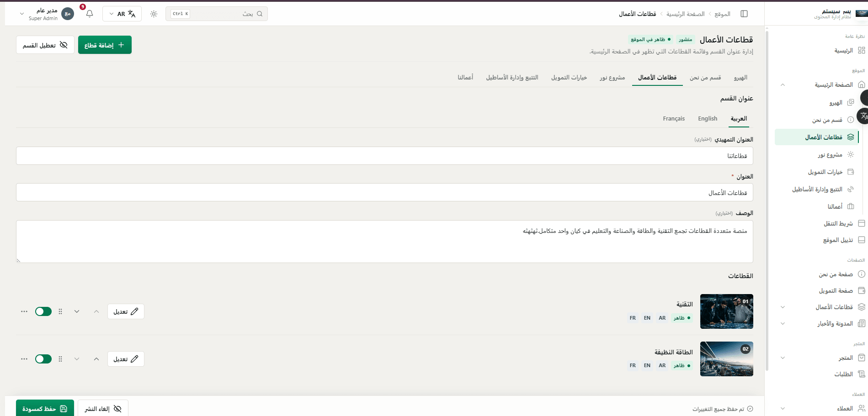
Task: Move التقنية sector down with arrow
Action: point(77,311)
